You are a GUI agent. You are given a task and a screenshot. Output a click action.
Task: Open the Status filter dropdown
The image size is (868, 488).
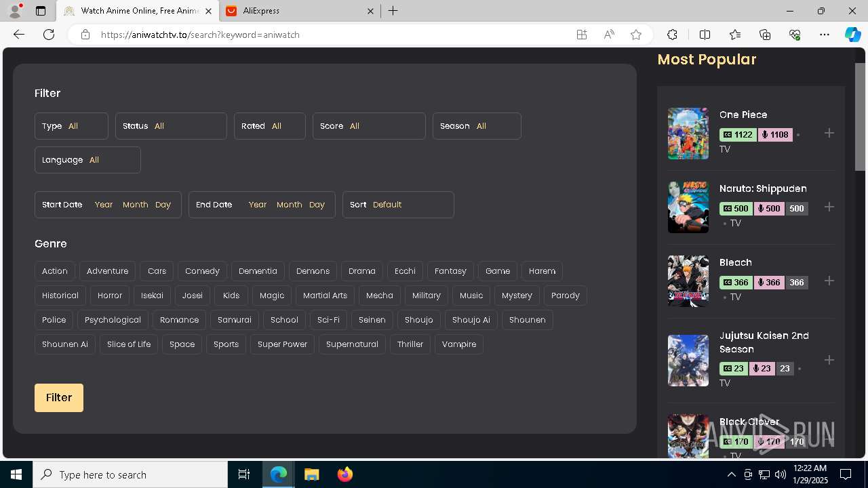pyautogui.click(x=171, y=126)
